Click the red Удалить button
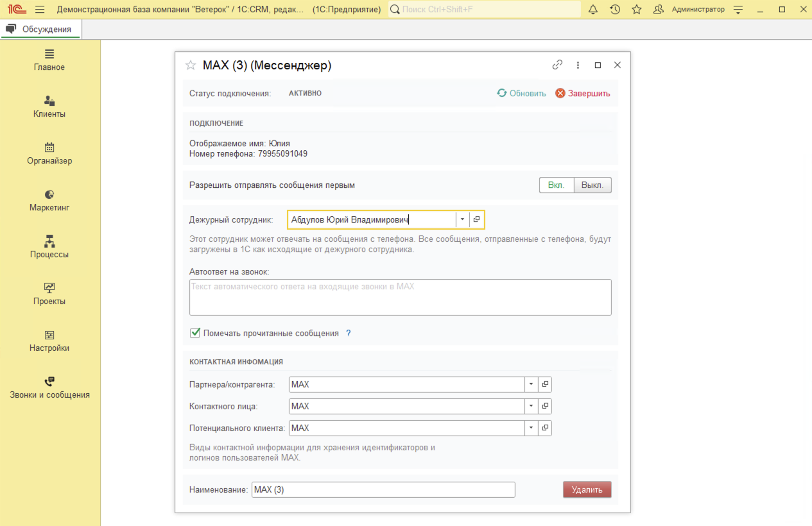This screenshot has height=526, width=812. 587,489
